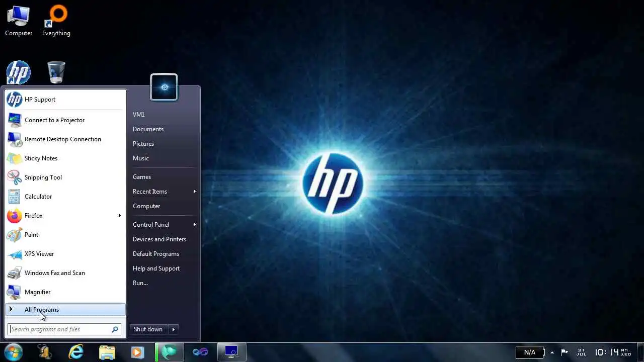Click the search magnifier icon
Image resolution: width=644 pixels, height=362 pixels.
pos(115,329)
